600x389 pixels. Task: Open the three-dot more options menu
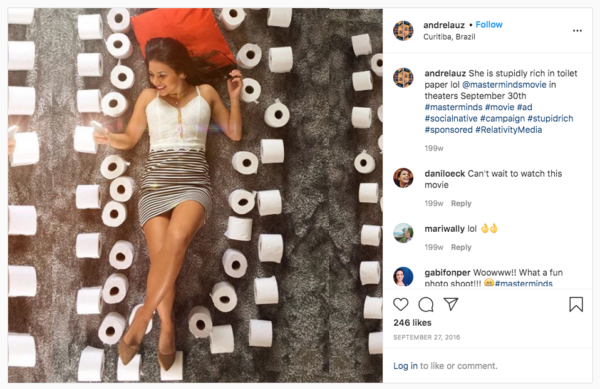[577, 31]
